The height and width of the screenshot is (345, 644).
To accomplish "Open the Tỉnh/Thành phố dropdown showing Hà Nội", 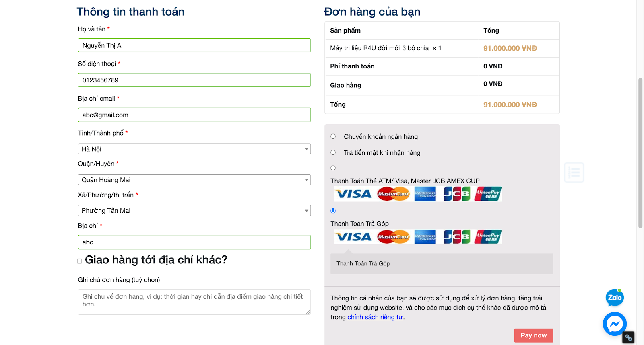I will tap(194, 149).
